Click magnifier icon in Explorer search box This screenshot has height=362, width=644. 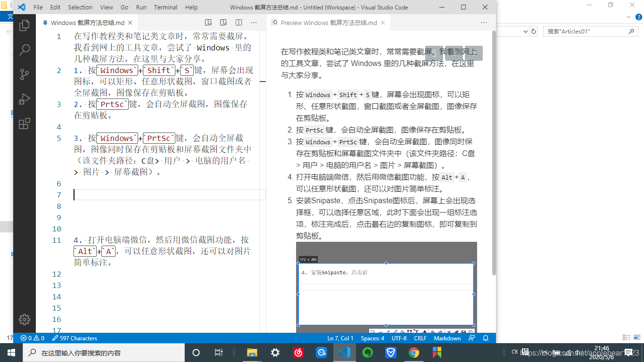coord(632,31)
